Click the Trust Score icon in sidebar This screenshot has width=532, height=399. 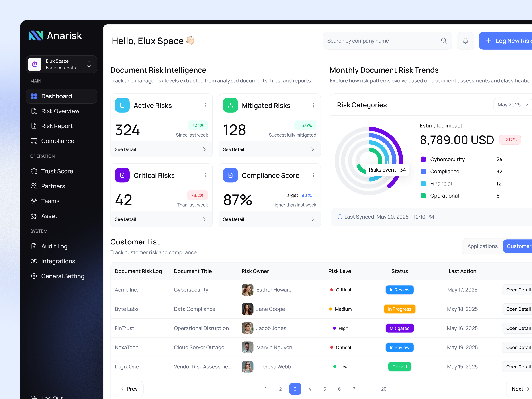[34, 171]
